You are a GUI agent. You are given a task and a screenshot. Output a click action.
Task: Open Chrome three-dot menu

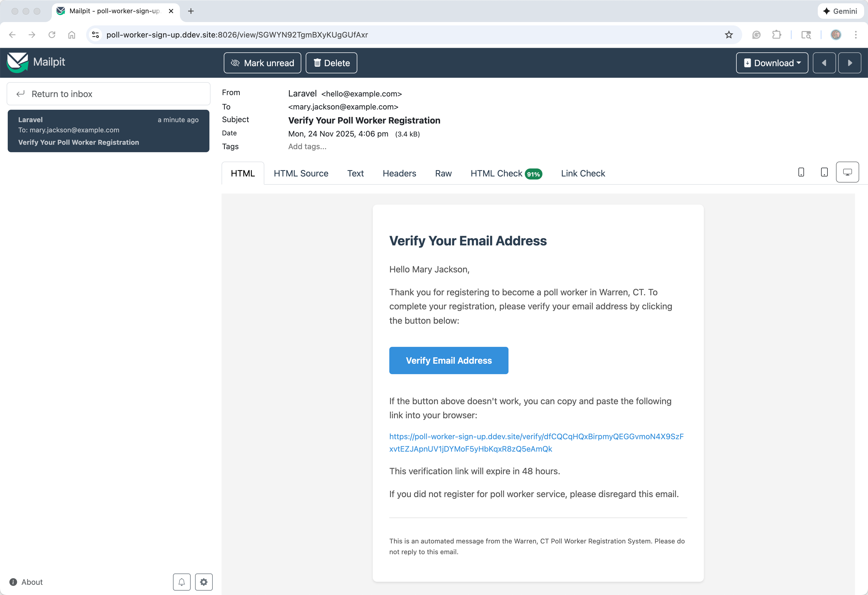tap(856, 35)
